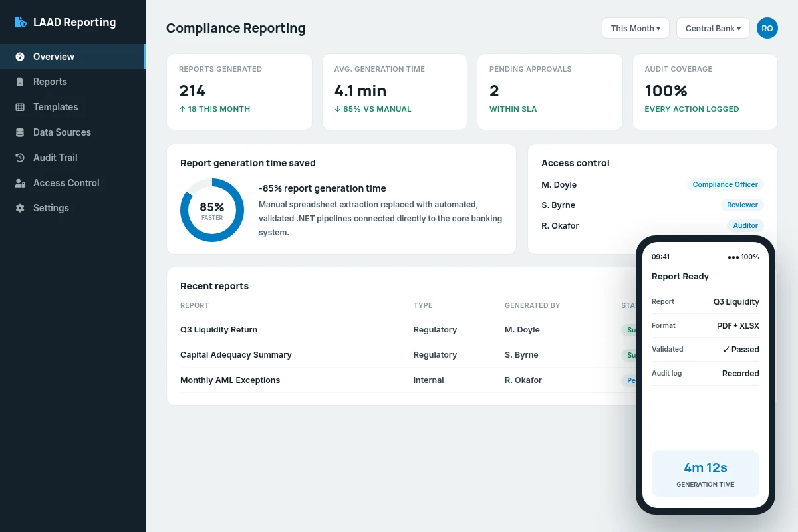Image resolution: width=798 pixels, height=532 pixels.
Task: Click the Report Ready title on phone
Action: 680,277
